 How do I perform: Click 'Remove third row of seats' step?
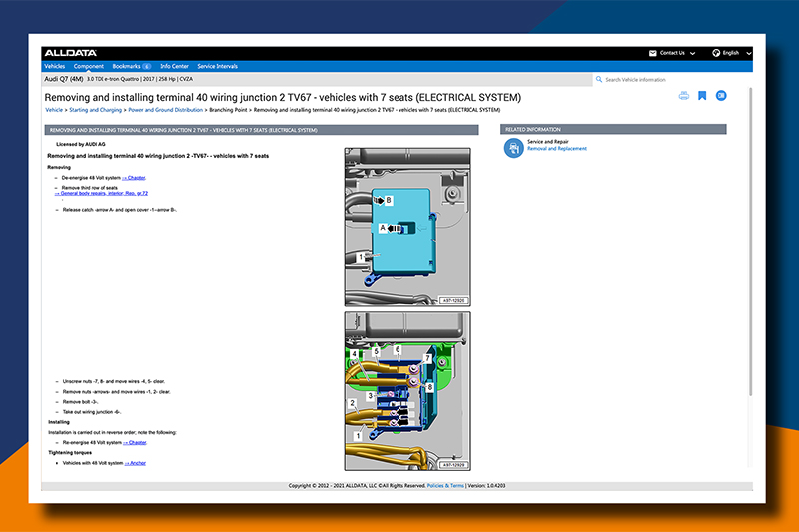89,188
